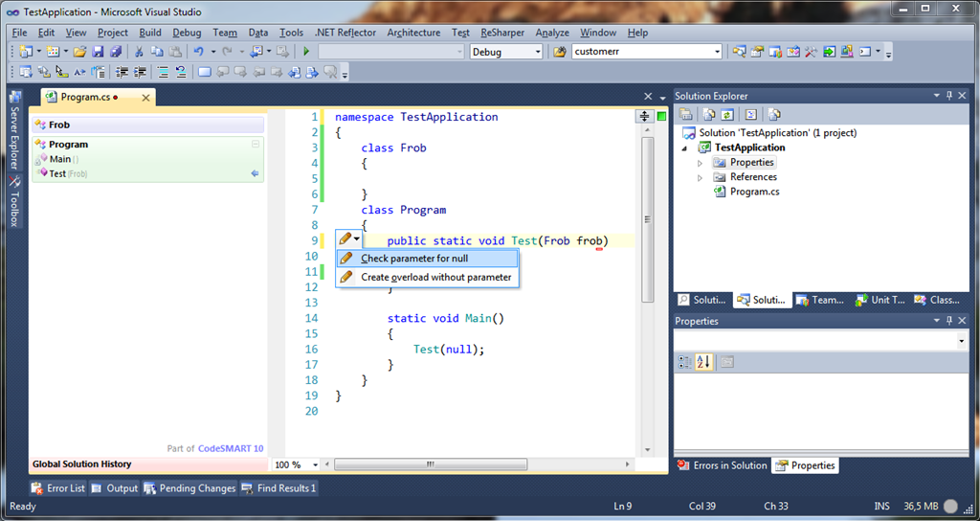The height and width of the screenshot is (521, 980).
Task: Clear all bookmarks icon
Action: tap(330, 72)
